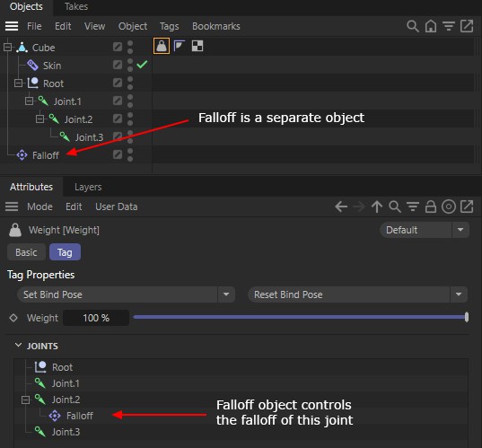Screen dimensions: 482x448
Task: Click the up arrow in Attributes toolbar
Action: pos(377,206)
